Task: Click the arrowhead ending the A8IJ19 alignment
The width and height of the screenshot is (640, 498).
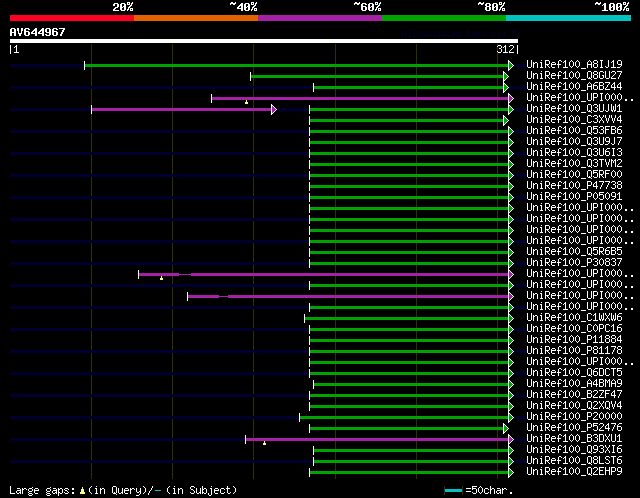Action: click(x=508, y=65)
